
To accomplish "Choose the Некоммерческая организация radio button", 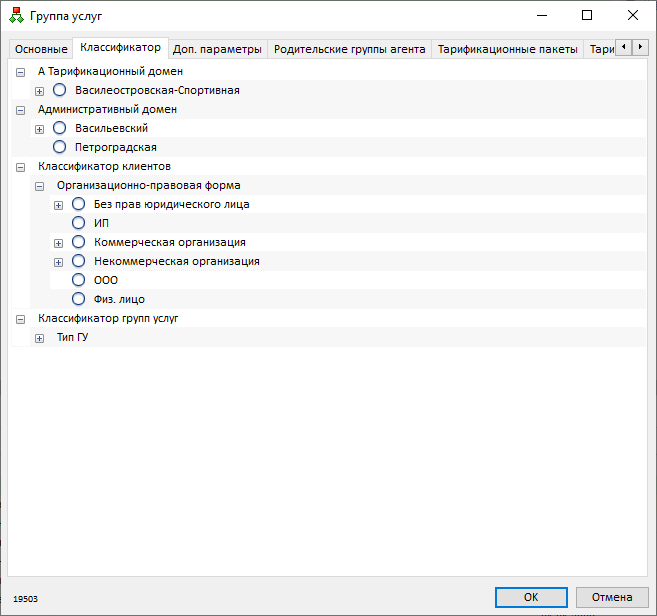I will click(x=78, y=261).
